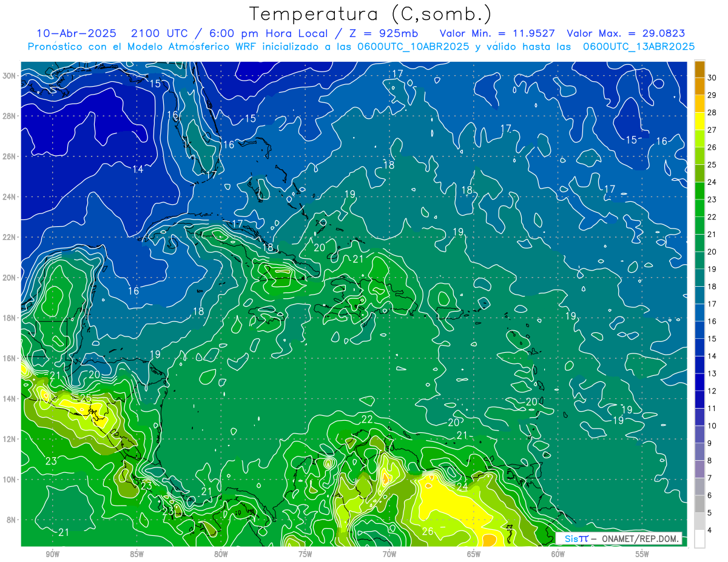Click the colorbar scale number 12
The image size is (728, 562).
pyautogui.click(x=712, y=391)
